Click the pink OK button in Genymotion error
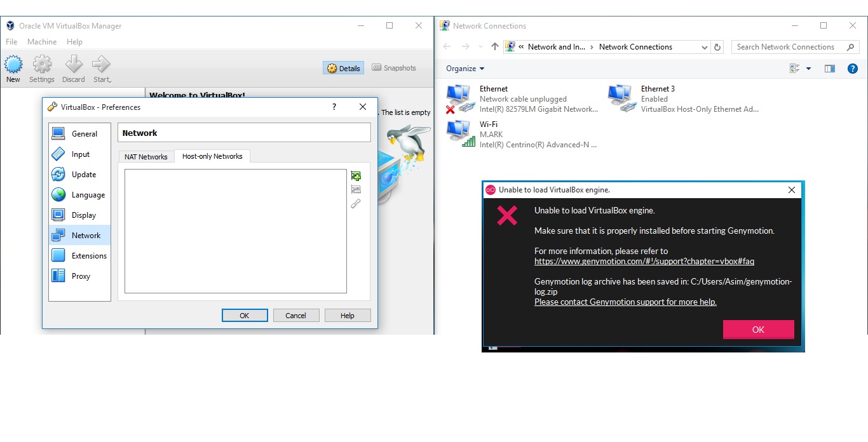The height and width of the screenshot is (442, 868). click(x=759, y=330)
